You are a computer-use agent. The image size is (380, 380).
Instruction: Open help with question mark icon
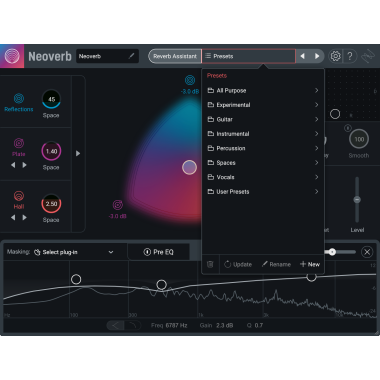(350, 56)
